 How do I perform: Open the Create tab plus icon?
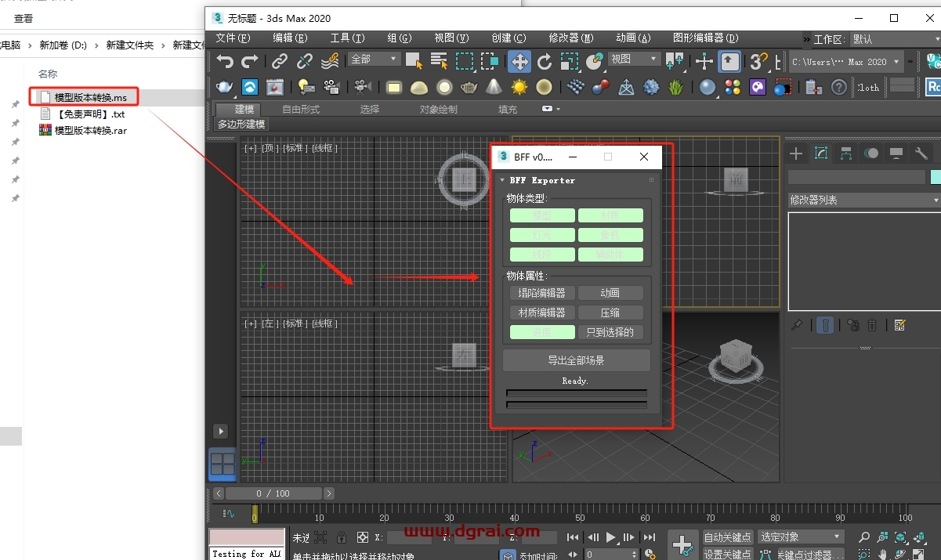[x=796, y=154]
